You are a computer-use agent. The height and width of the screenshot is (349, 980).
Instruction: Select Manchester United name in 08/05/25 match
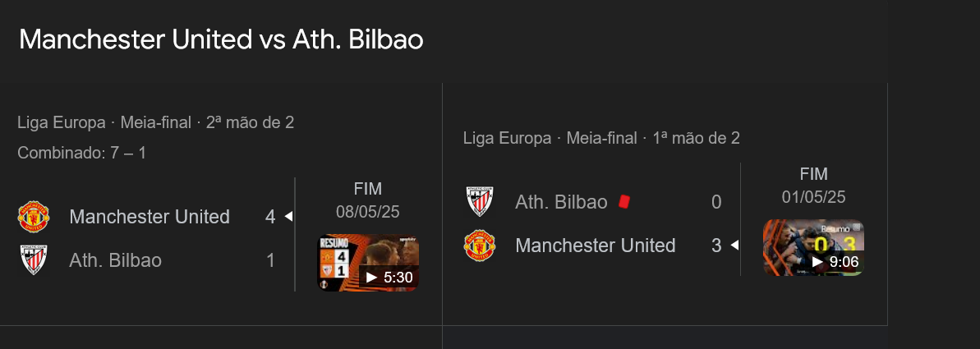tap(150, 217)
